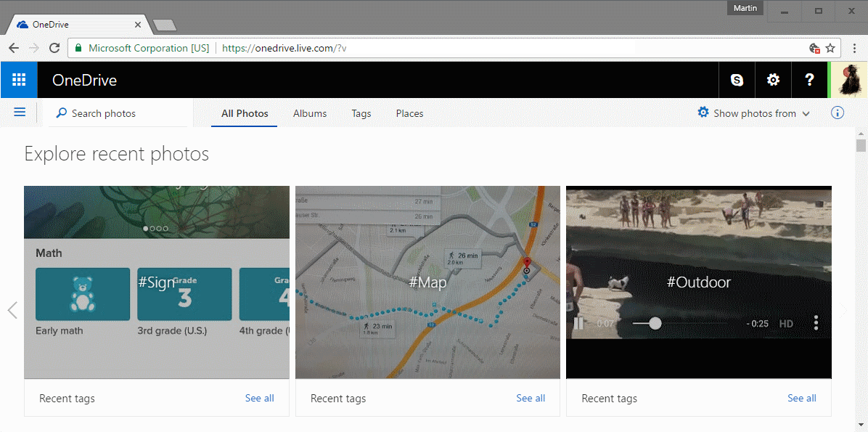Switch to the Places tab
868x432 pixels.
409,113
